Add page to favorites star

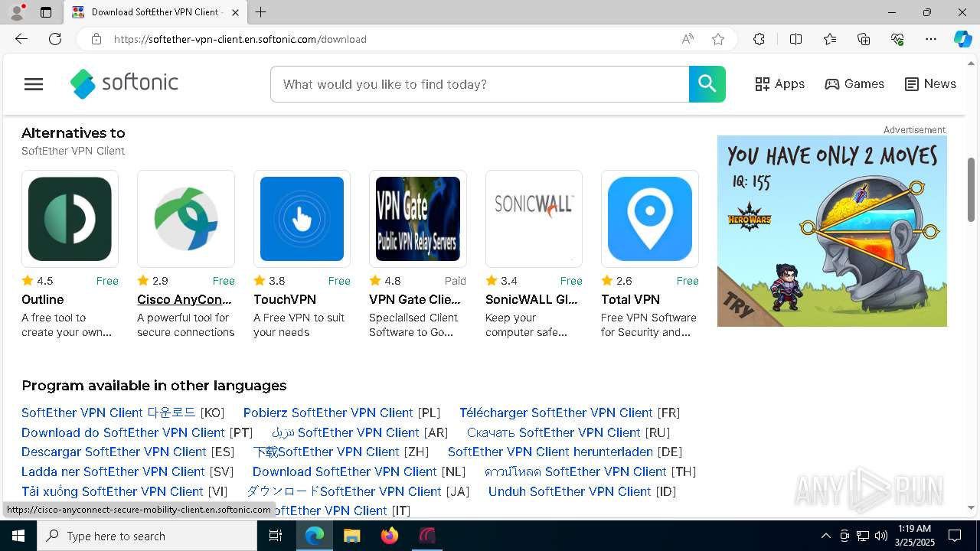[x=718, y=39]
